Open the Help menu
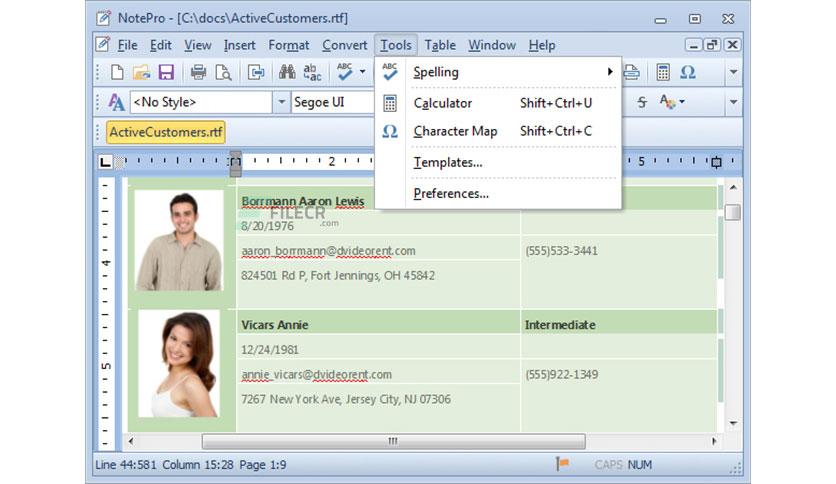 coord(542,45)
